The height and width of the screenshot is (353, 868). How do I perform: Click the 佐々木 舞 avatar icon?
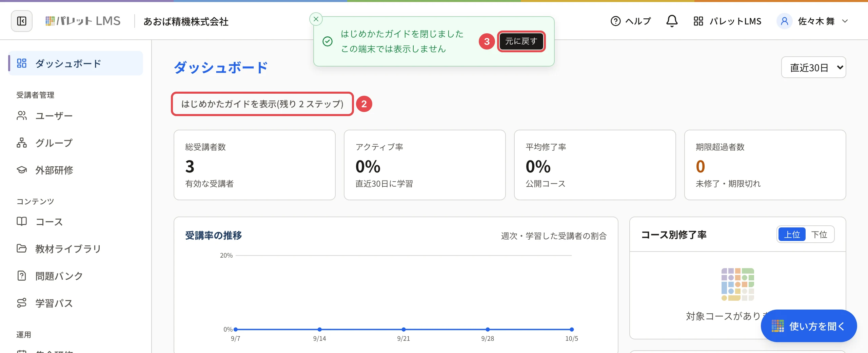pos(784,21)
